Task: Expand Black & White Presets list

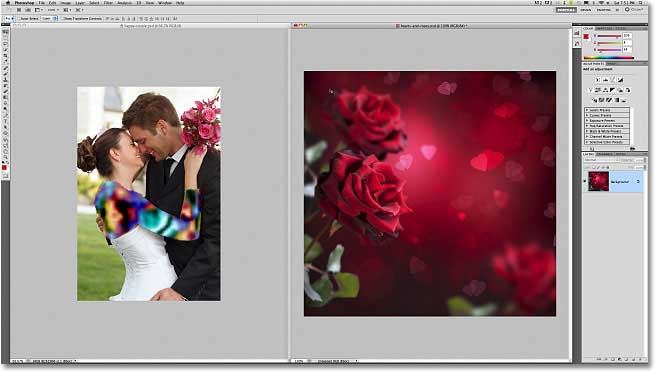Action: [607, 131]
